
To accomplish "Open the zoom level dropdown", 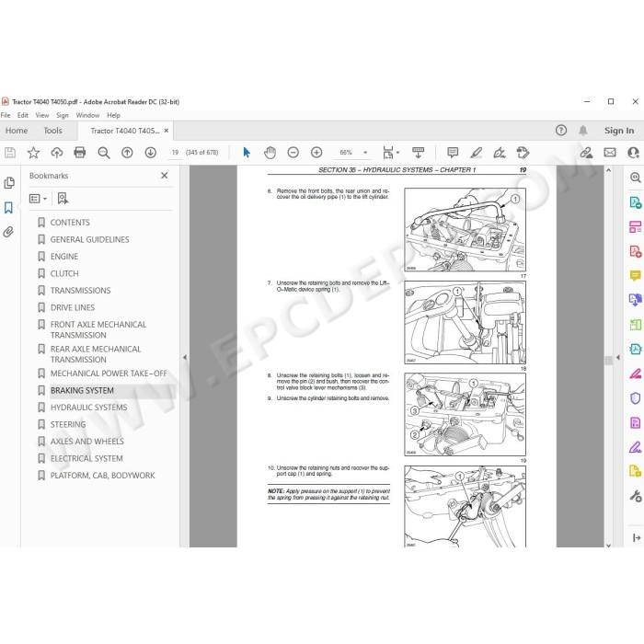I will tap(365, 153).
